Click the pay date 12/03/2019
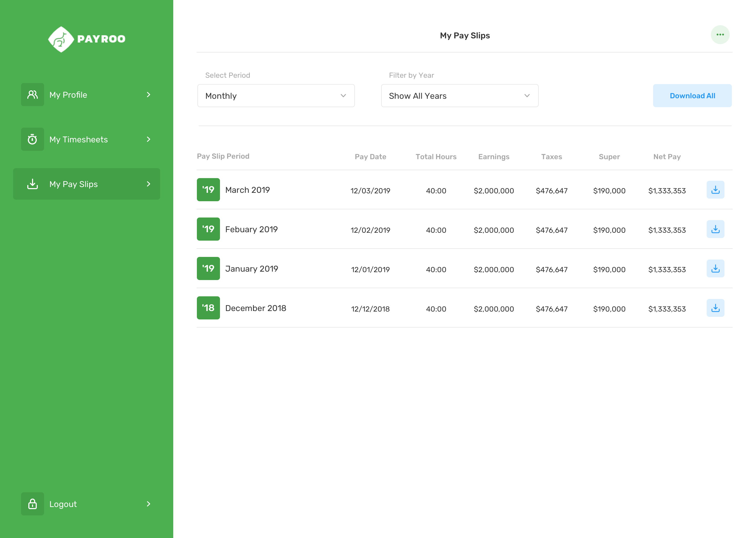 pos(370,191)
